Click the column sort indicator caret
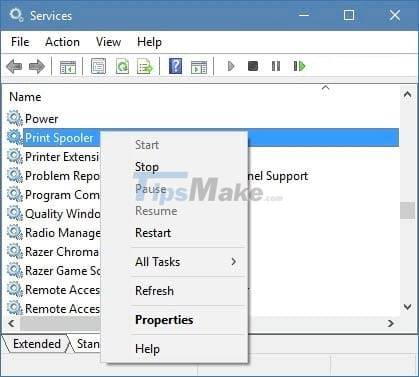Viewport: 419px width, 377px height. coord(326,88)
